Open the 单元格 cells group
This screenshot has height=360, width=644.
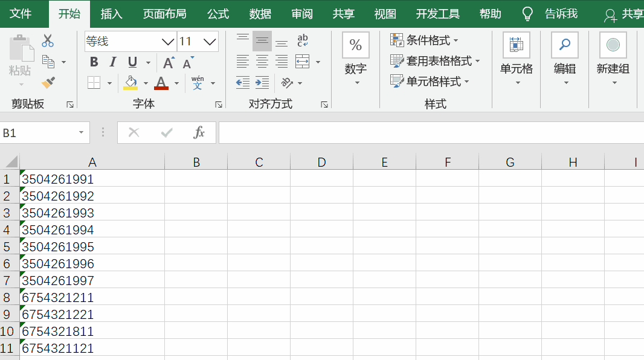517,59
